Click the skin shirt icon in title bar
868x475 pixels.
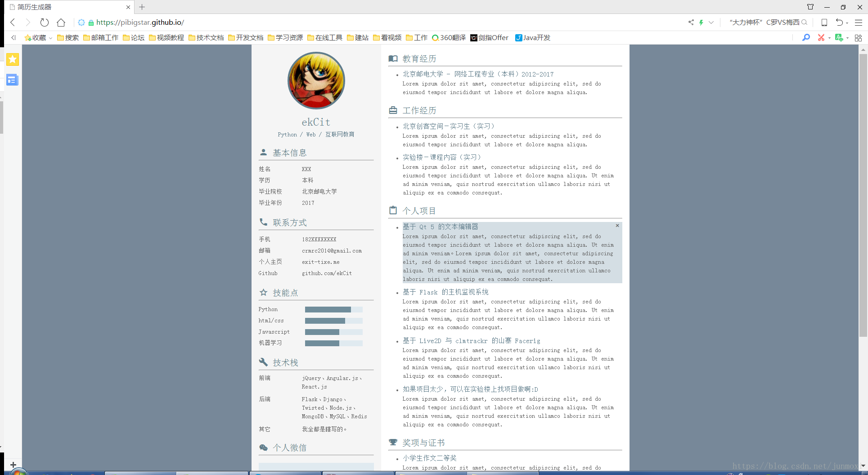(x=810, y=7)
